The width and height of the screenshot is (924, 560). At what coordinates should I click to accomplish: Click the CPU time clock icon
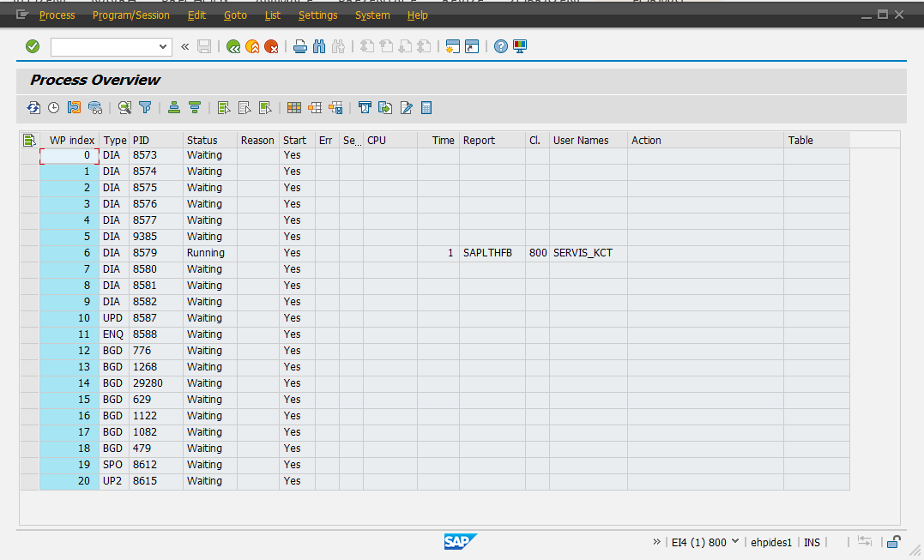point(54,108)
